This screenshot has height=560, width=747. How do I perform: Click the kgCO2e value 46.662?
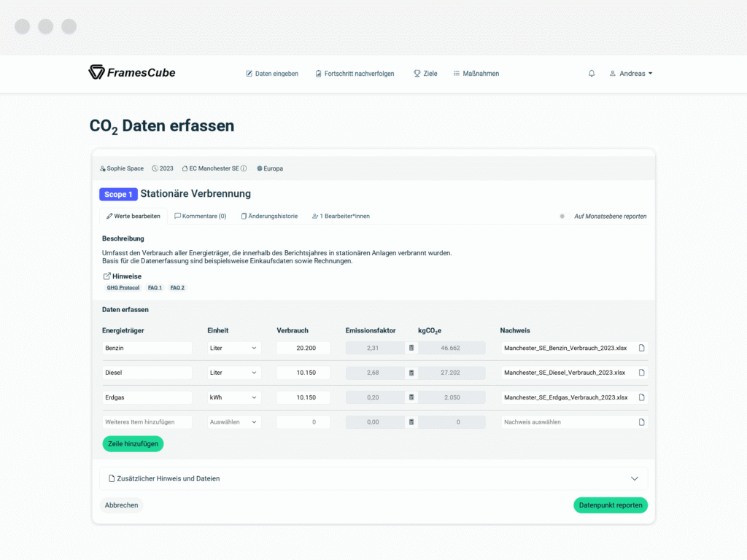click(x=452, y=348)
